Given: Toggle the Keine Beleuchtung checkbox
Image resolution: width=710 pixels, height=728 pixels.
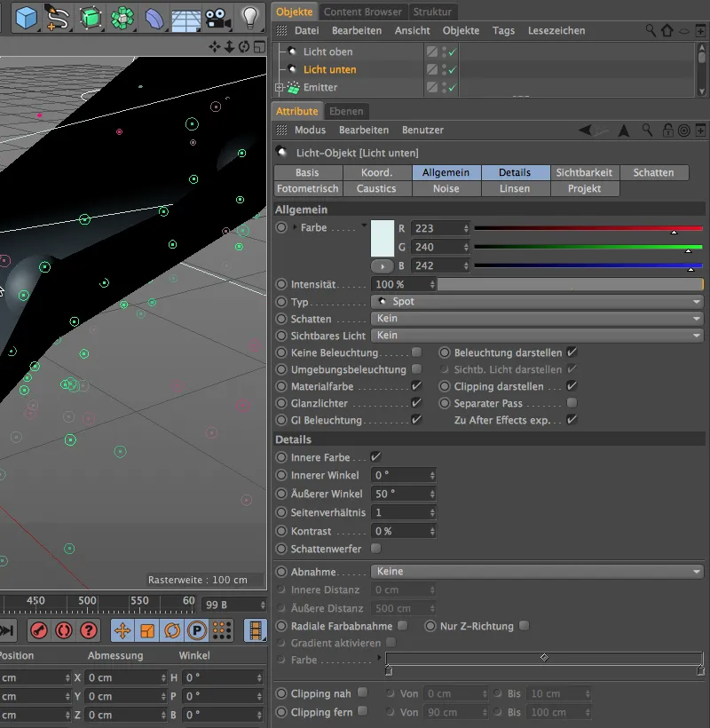Looking at the screenshot, I should click(416, 352).
